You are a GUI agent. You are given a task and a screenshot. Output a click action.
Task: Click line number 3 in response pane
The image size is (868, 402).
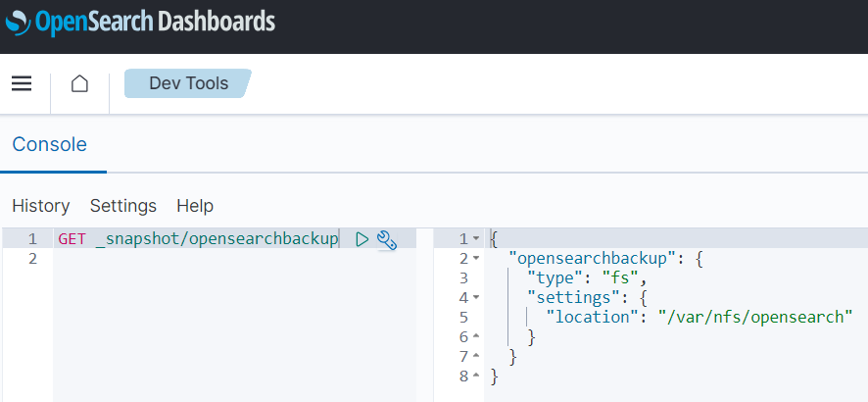click(463, 277)
